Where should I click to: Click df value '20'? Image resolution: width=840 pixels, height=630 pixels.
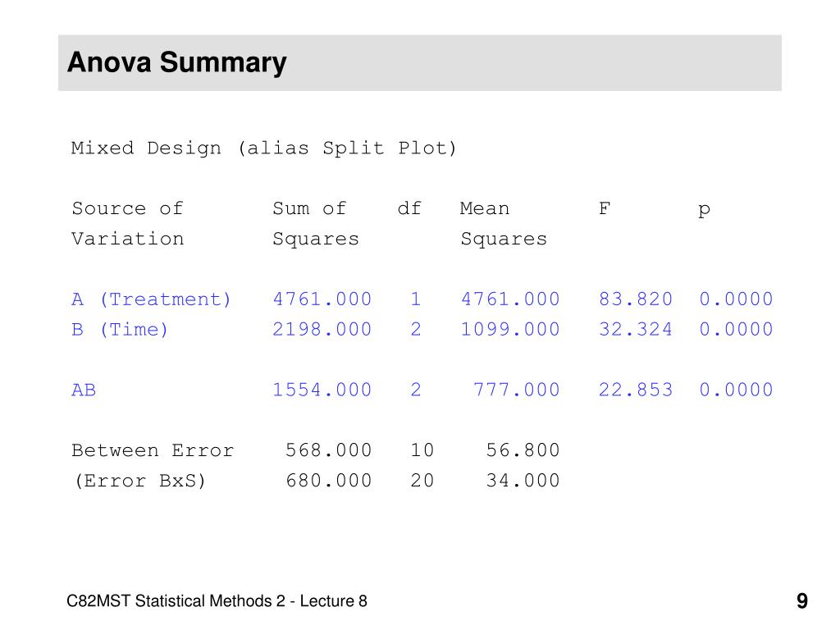[422, 481]
